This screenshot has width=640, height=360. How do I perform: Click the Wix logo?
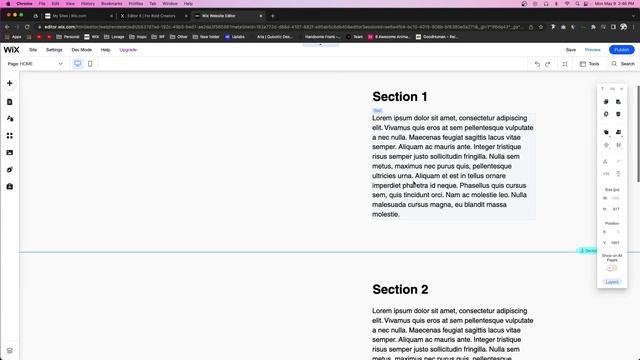click(11, 50)
